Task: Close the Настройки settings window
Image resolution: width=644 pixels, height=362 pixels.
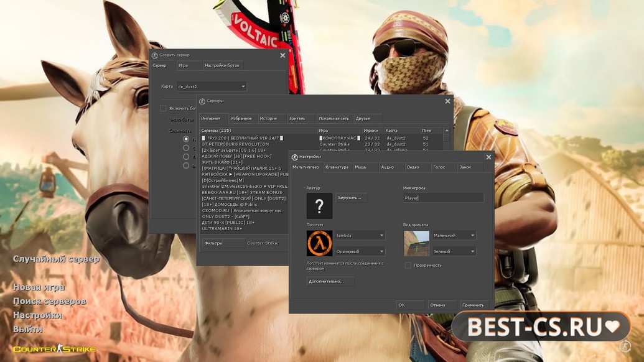Action: pos(488,157)
